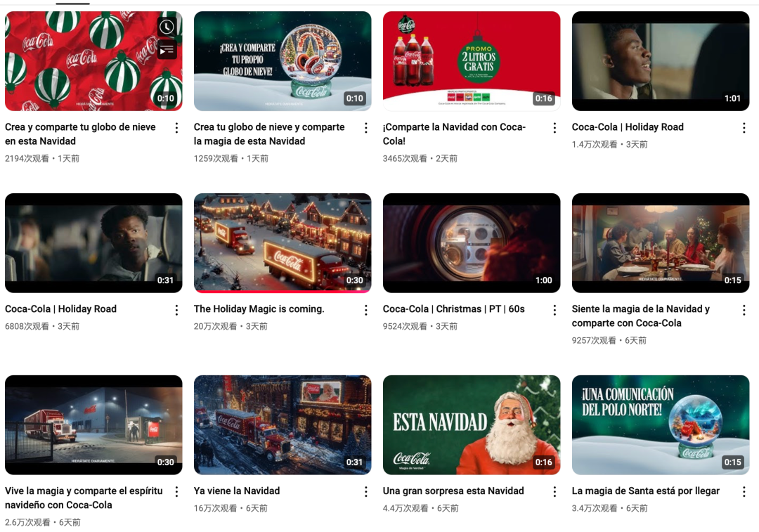Open three-dot menu for "Una gran sorpresa esta Navidad"
The width and height of the screenshot is (759, 532).
554,492
